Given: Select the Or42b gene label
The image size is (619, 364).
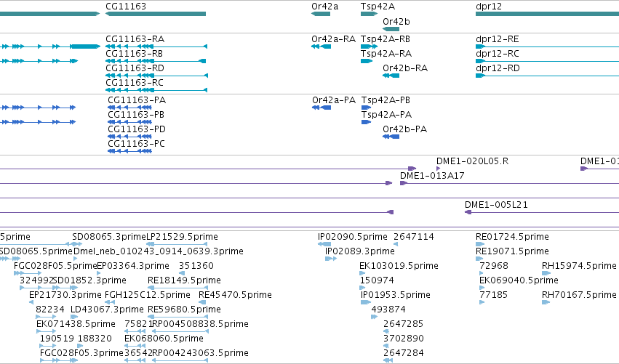Looking at the screenshot, I should pos(396,22).
